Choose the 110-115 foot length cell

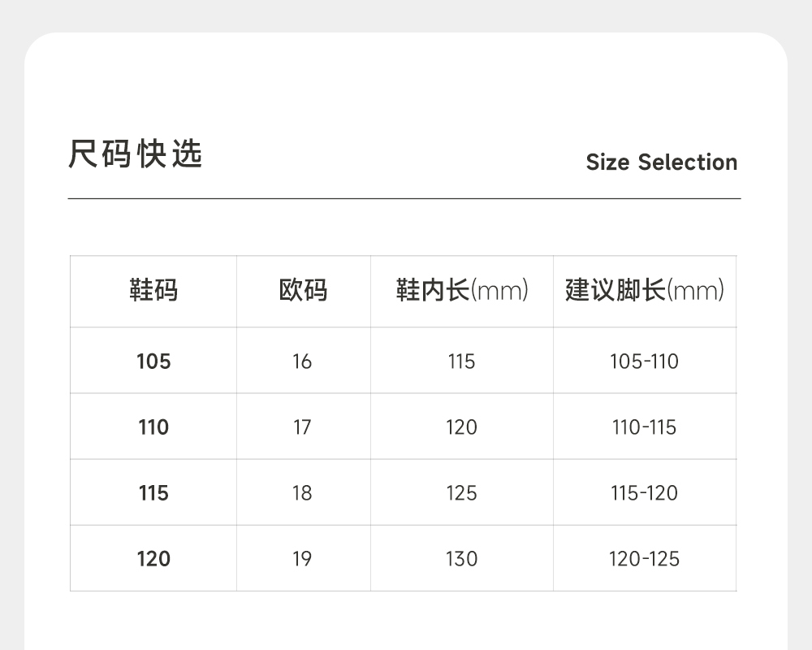coord(644,427)
